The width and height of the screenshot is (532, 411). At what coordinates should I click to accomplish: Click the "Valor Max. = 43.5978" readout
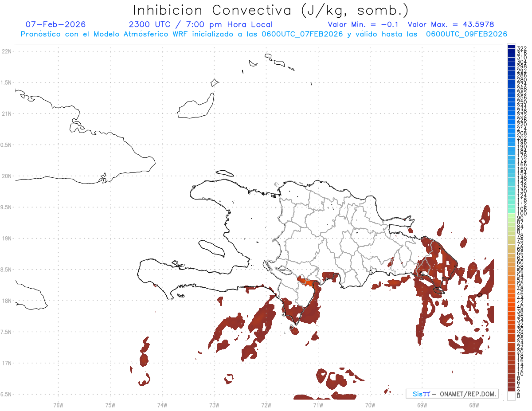(451, 24)
